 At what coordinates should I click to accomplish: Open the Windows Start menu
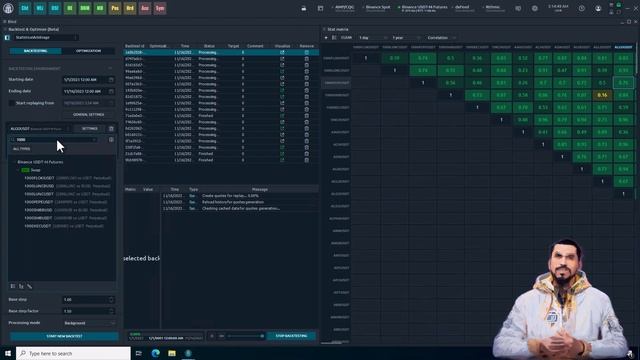click(8, 353)
